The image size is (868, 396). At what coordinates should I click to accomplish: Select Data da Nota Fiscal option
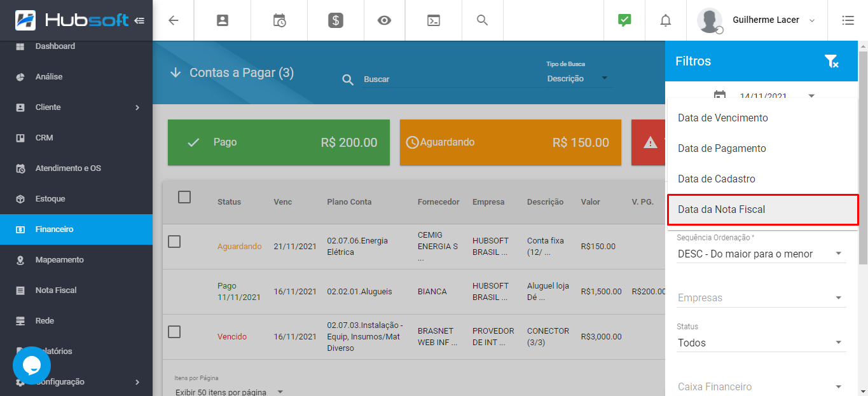coord(762,210)
